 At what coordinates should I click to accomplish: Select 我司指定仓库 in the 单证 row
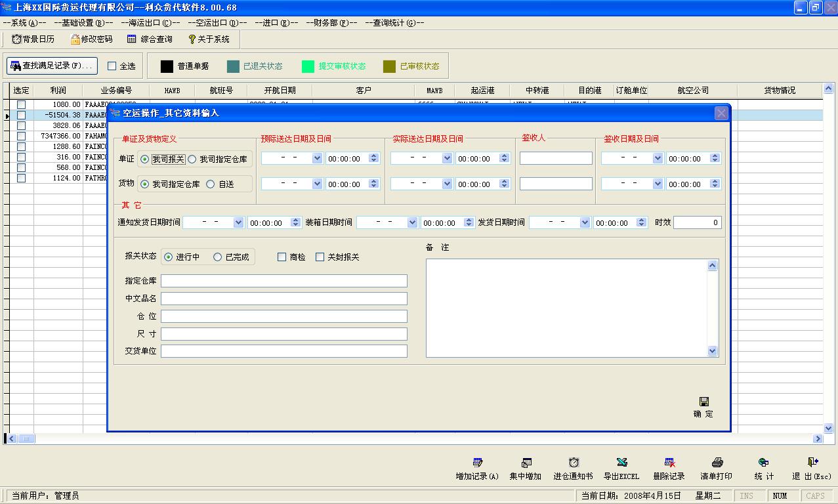(192, 159)
